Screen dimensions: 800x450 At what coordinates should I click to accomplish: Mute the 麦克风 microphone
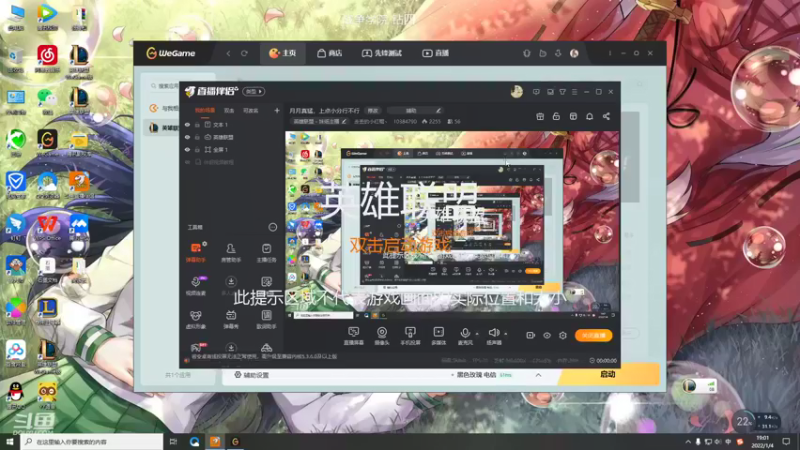pos(465,336)
